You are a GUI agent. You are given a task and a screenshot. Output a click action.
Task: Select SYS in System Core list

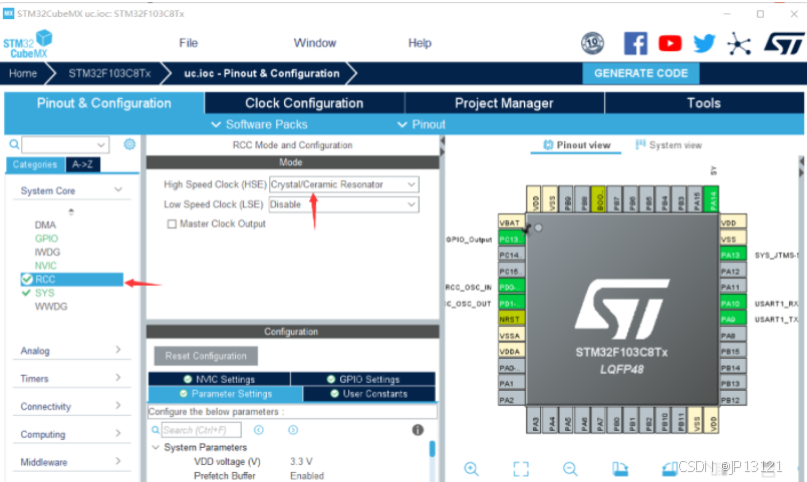pos(44,293)
